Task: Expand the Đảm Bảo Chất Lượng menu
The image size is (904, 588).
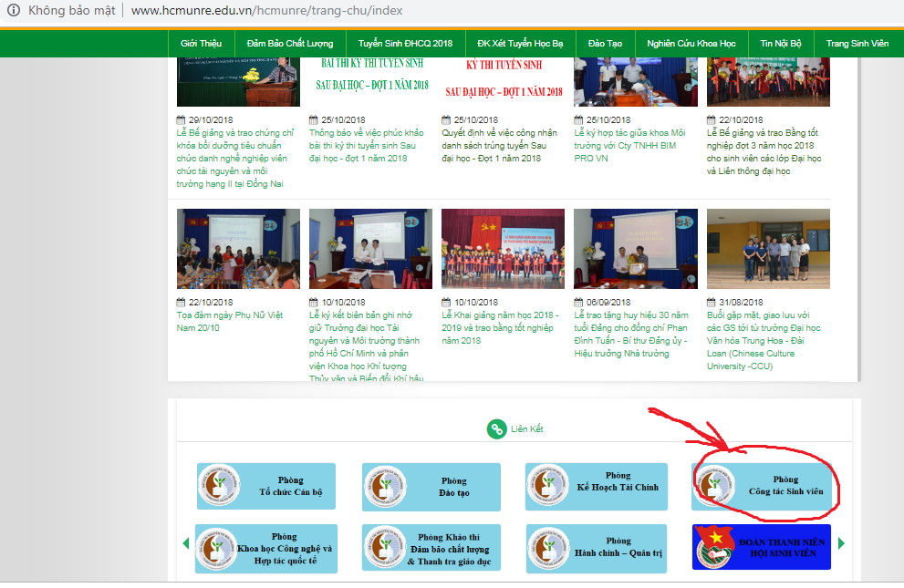Action: tap(290, 43)
